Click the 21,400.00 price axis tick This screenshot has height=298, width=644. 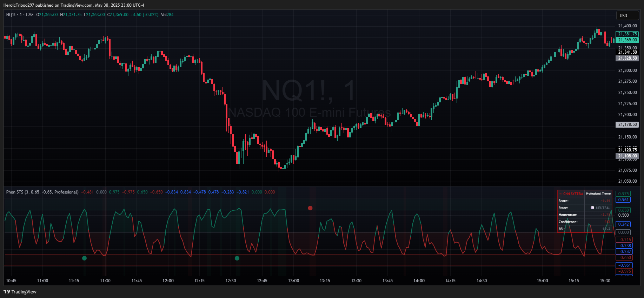point(628,26)
